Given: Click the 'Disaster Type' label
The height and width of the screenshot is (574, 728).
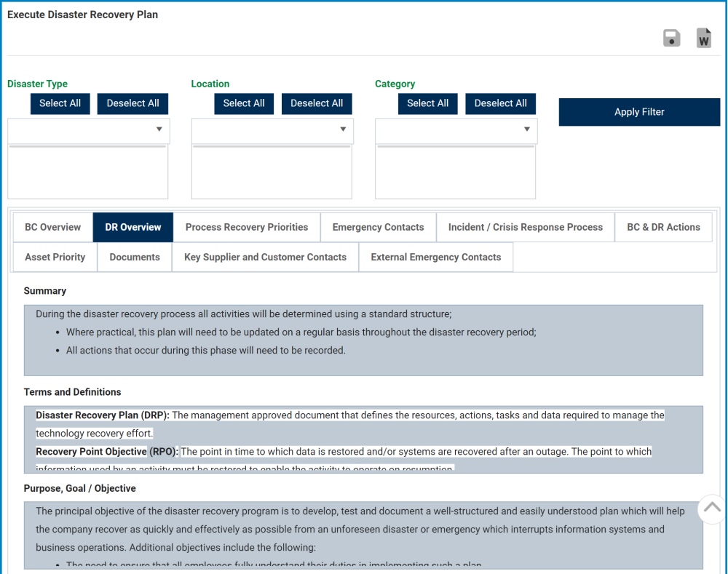Looking at the screenshot, I should click(x=37, y=84).
